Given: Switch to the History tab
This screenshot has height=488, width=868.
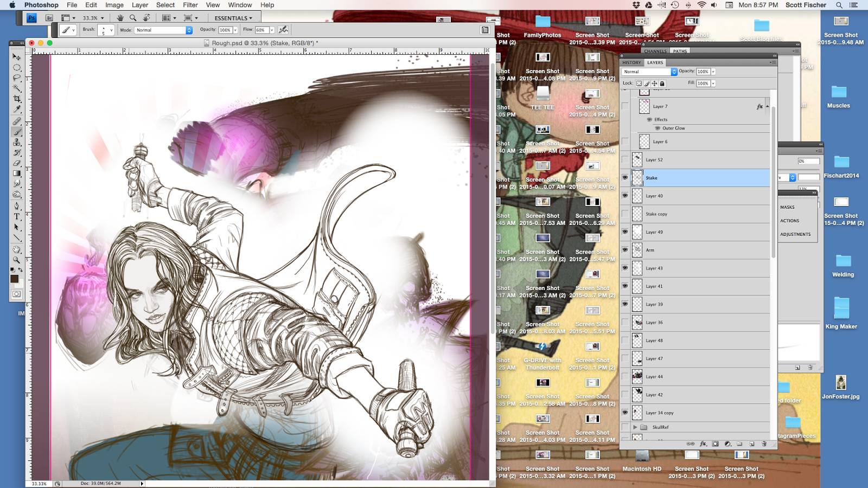Looking at the screenshot, I should click(631, 62).
